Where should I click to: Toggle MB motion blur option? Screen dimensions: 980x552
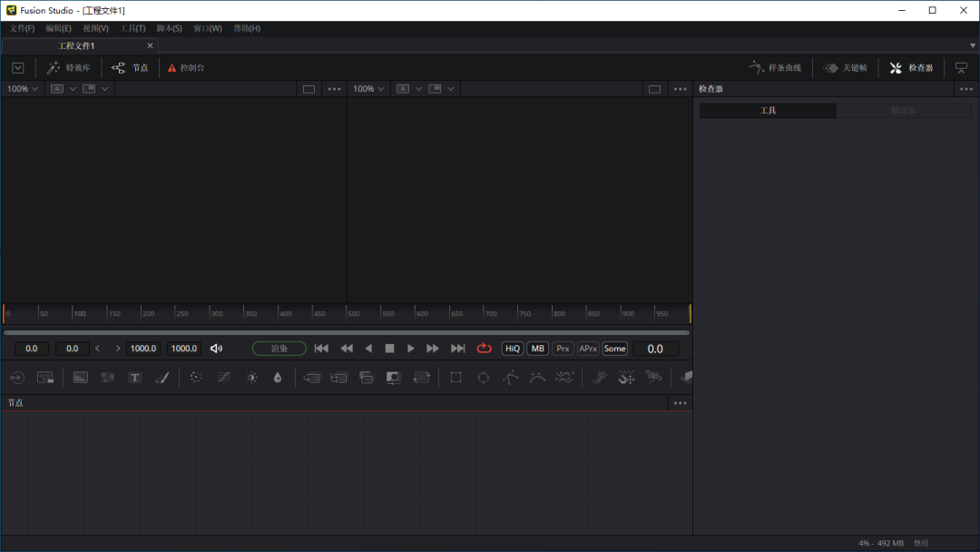(x=537, y=349)
